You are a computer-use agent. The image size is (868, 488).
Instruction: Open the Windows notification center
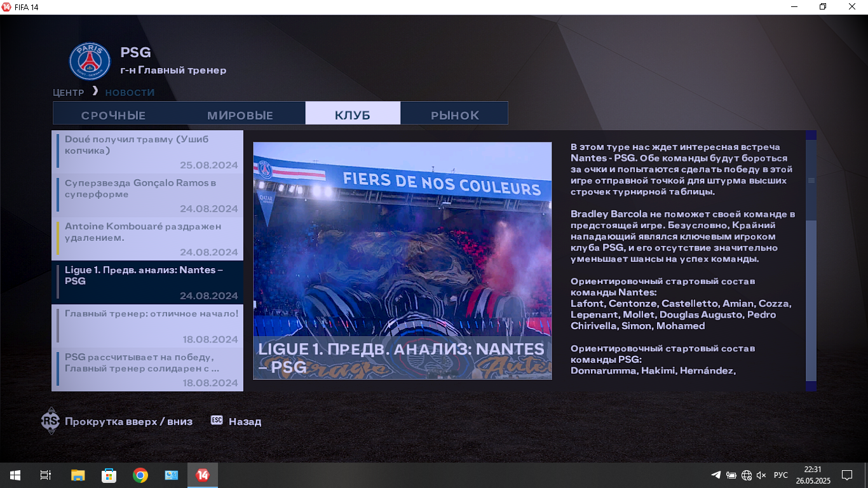[x=846, y=475]
